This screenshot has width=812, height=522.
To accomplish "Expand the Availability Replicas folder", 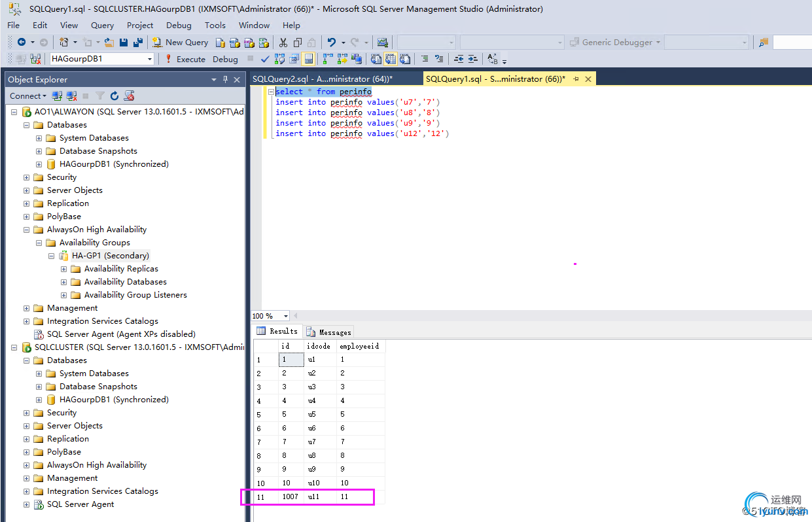I will pyautogui.click(x=64, y=269).
